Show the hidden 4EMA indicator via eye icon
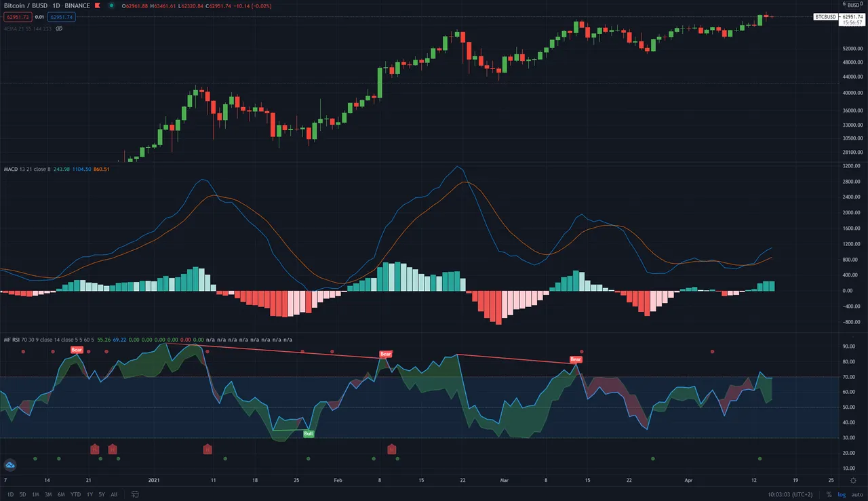 pos(58,28)
